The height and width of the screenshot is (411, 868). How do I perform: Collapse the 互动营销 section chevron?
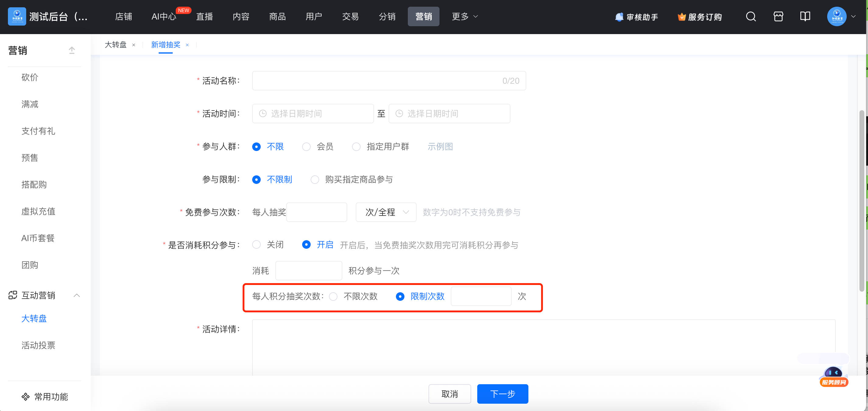[x=77, y=295]
